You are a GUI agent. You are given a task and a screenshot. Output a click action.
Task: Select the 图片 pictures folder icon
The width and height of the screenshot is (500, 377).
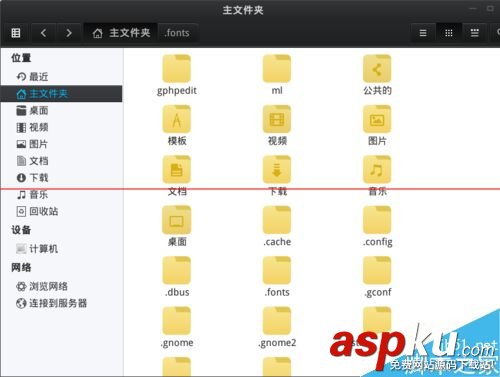click(377, 119)
